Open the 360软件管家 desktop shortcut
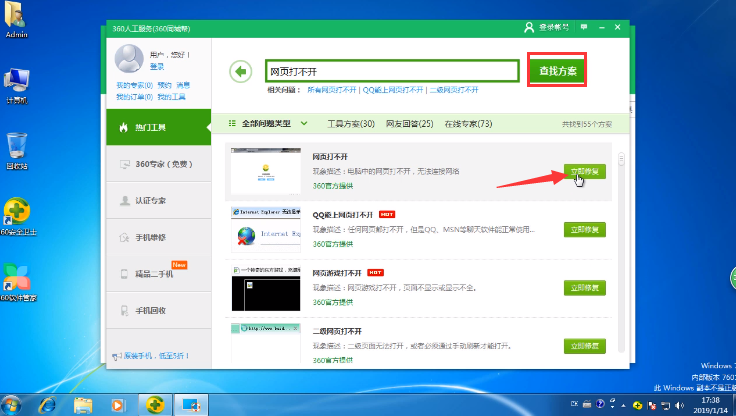This screenshot has width=736, height=416. tap(18, 282)
